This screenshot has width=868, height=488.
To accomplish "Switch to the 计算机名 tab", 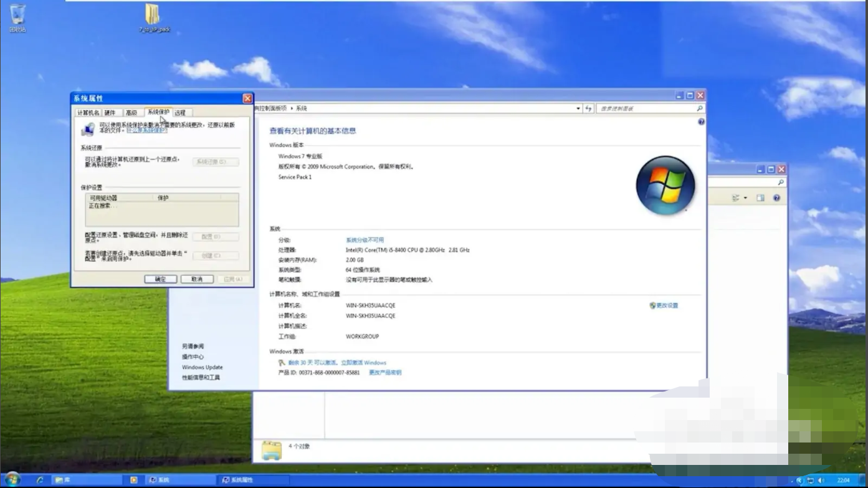I will (88, 113).
